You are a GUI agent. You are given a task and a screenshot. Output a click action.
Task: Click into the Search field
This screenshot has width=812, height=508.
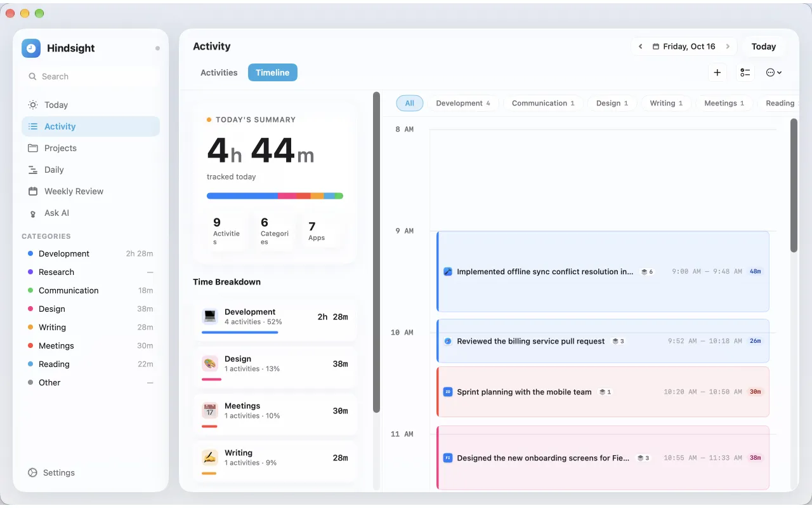pos(91,76)
